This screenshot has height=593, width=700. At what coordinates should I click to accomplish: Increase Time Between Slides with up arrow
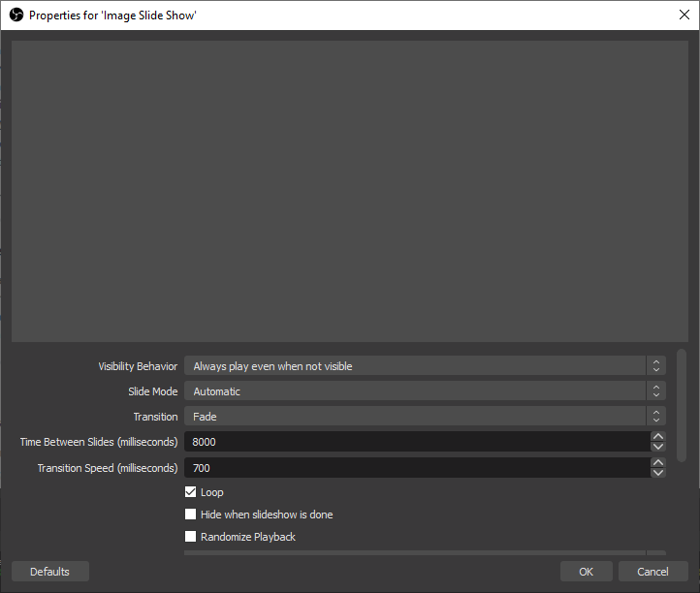pos(658,436)
